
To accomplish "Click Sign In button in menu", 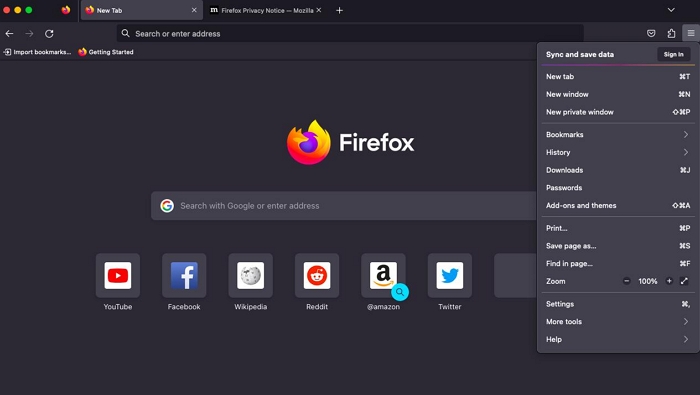I will click(674, 54).
